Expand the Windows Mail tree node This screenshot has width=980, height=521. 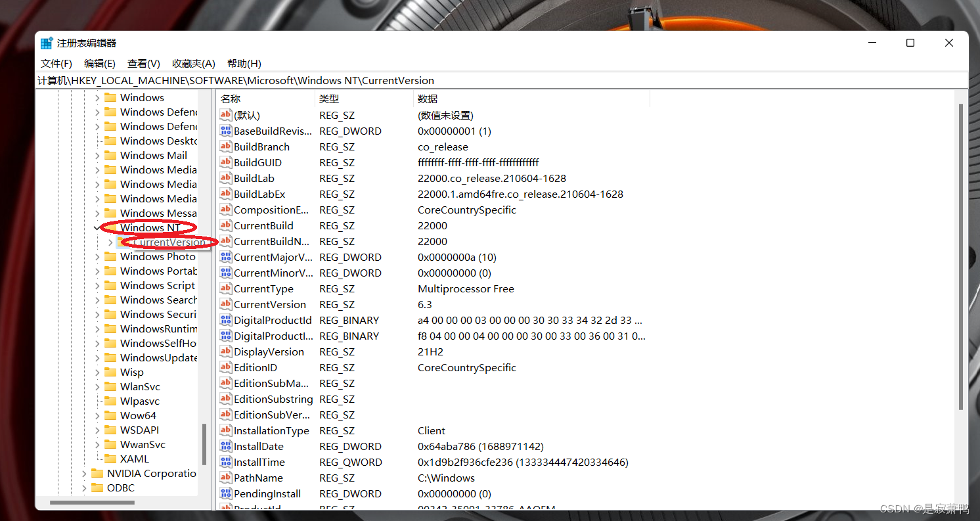pos(97,156)
